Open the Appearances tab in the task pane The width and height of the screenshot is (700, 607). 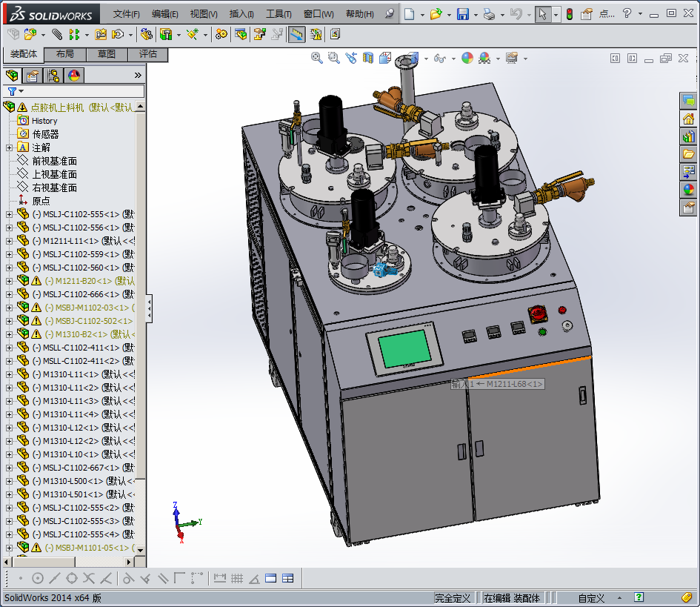click(x=688, y=190)
